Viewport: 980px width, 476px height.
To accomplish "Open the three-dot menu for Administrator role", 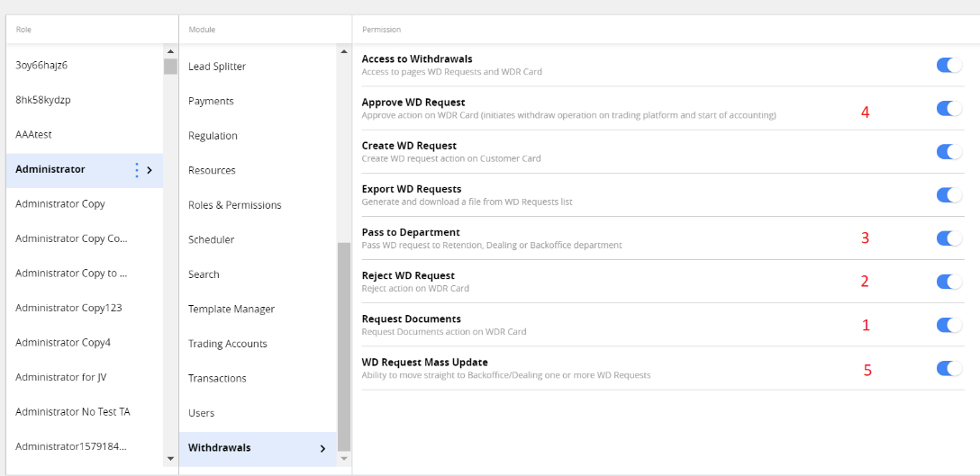I will coord(137,170).
